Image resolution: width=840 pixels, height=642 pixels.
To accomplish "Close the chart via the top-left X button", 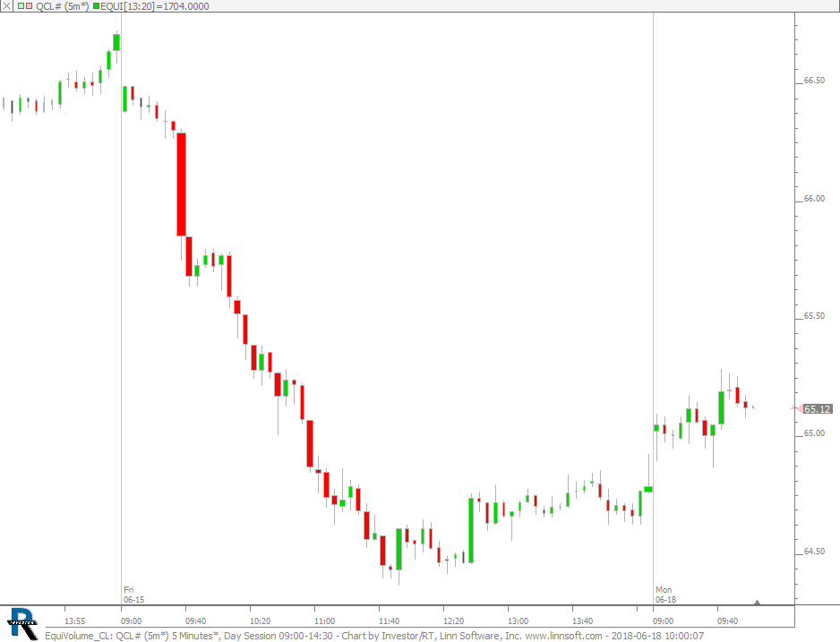I will point(6,6).
